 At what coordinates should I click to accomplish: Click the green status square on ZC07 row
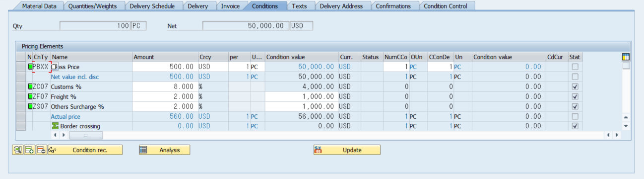coord(30,87)
